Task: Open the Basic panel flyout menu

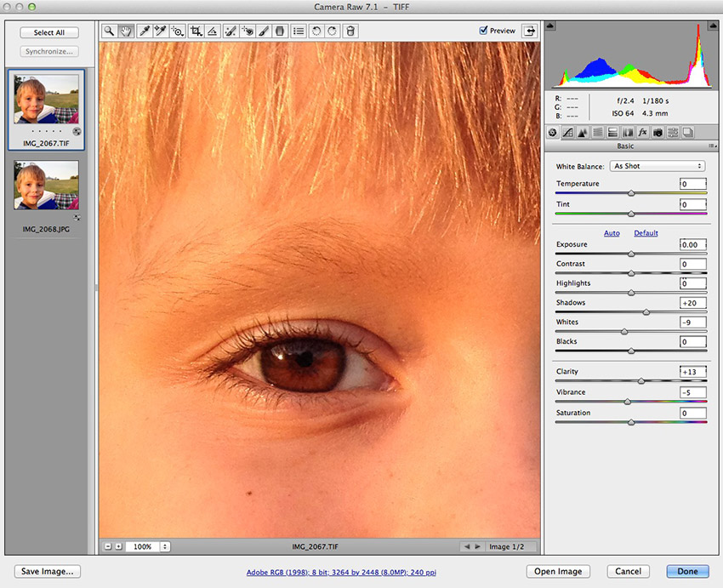Action: pos(713,146)
